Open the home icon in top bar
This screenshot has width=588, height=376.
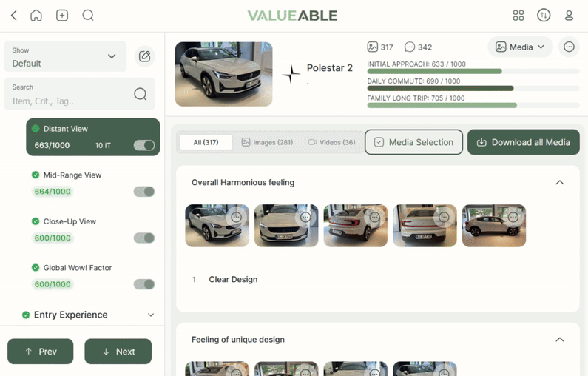[36, 16]
